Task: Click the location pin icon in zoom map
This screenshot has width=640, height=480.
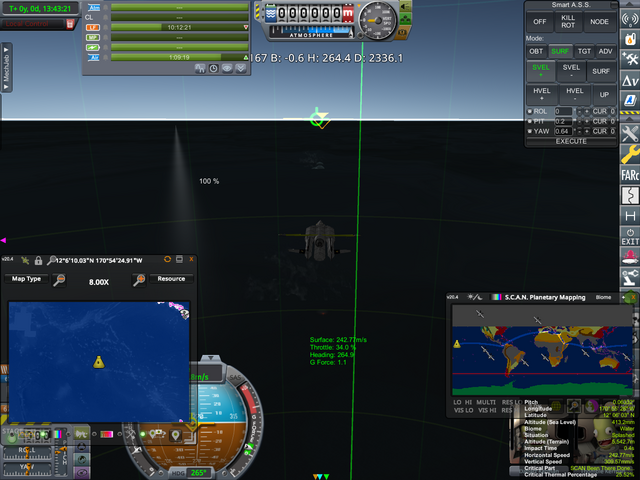Action: click(x=176, y=435)
